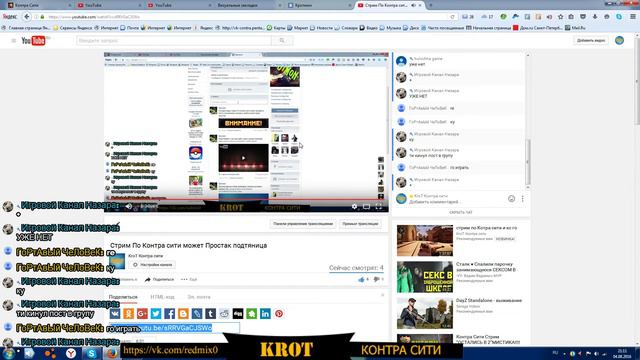This screenshot has height=360, width=640.
Task: Share the stream via VK icon
Action: [x=115, y=313]
